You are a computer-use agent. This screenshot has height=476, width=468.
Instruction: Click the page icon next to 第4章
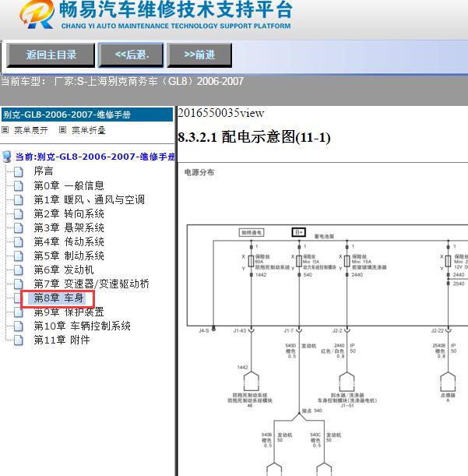19,242
